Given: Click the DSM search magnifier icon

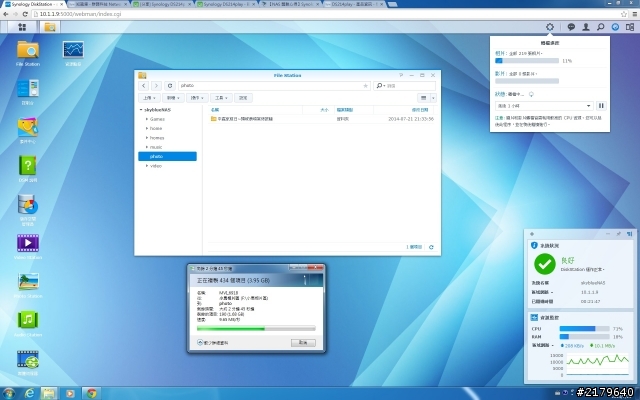Looking at the screenshot, I should (600, 27).
